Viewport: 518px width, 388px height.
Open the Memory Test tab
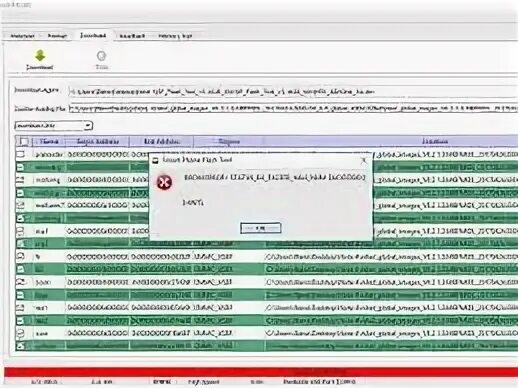(x=175, y=36)
